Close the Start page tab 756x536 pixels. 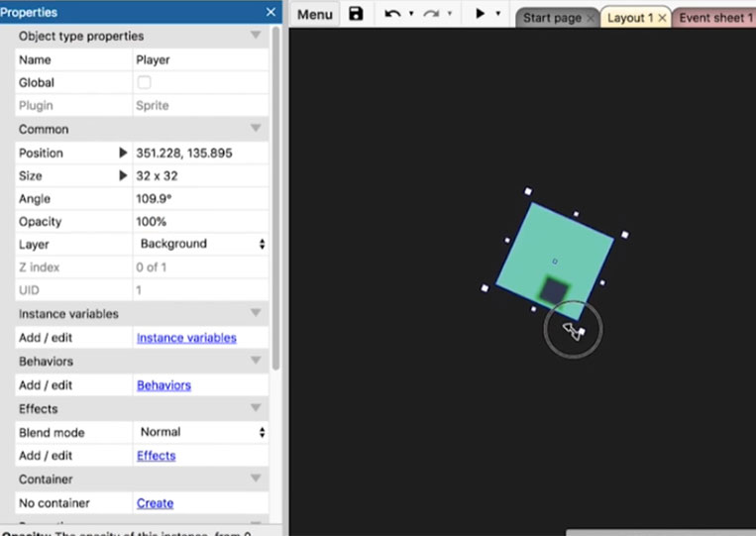[x=591, y=18]
